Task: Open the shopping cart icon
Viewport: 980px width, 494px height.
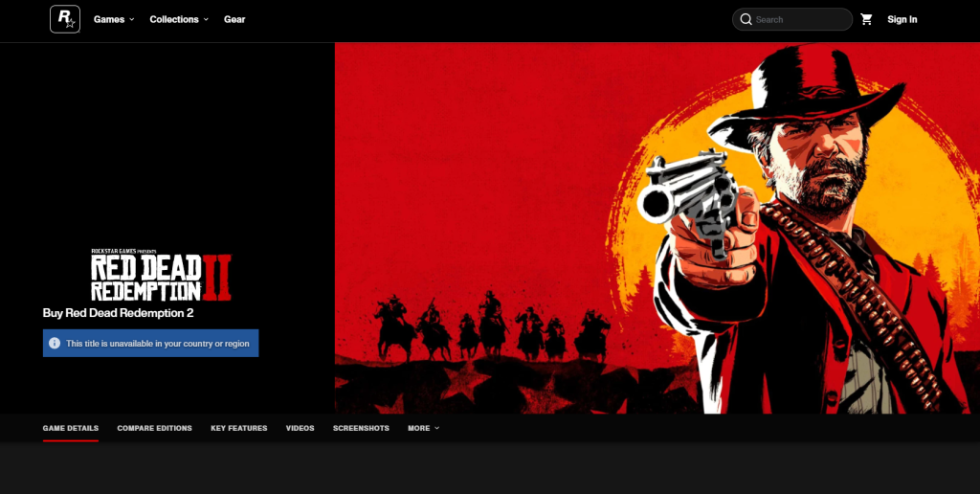Action: click(x=866, y=19)
